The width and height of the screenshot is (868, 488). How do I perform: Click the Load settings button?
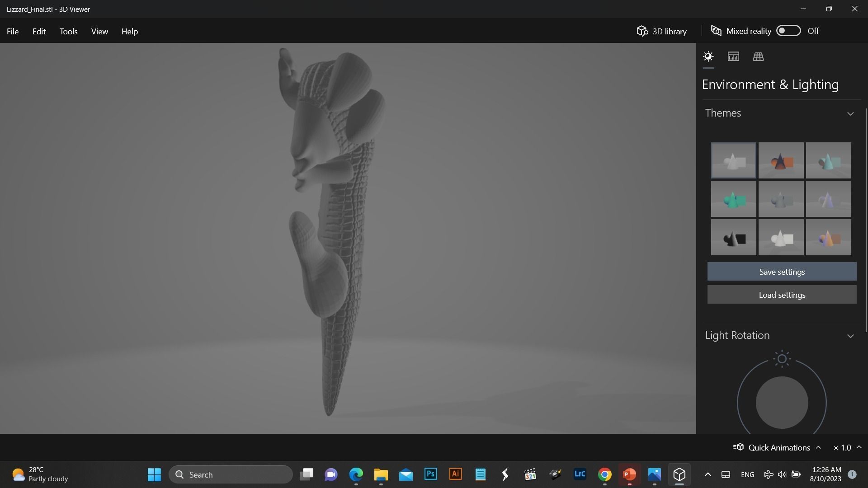click(x=782, y=295)
